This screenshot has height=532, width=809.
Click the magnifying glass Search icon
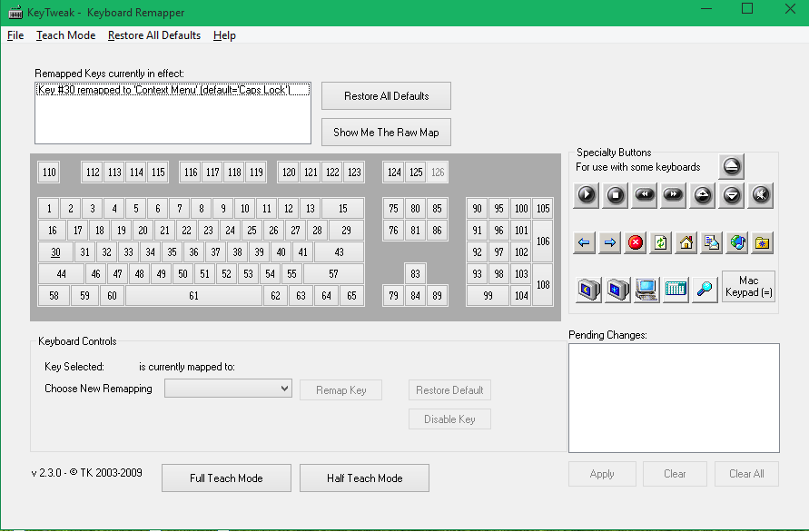click(705, 290)
